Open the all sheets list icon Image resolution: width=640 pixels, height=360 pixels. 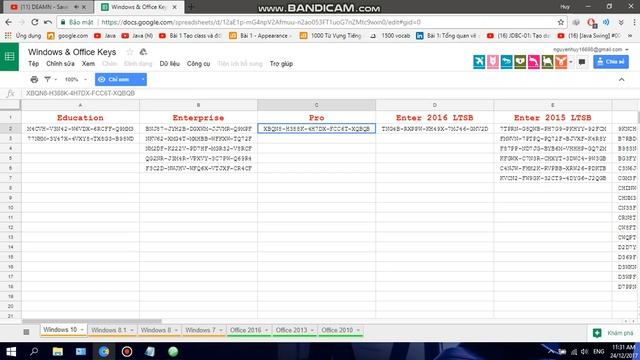(27, 332)
